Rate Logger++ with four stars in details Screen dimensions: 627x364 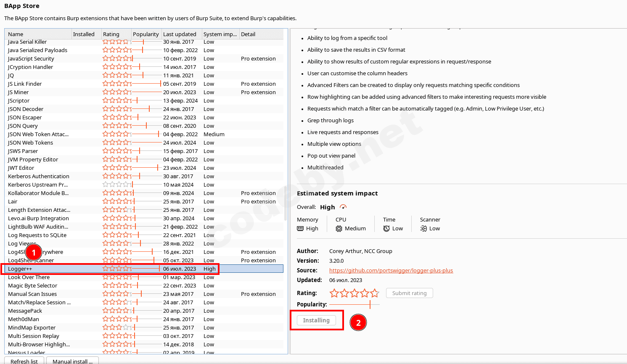365,293
